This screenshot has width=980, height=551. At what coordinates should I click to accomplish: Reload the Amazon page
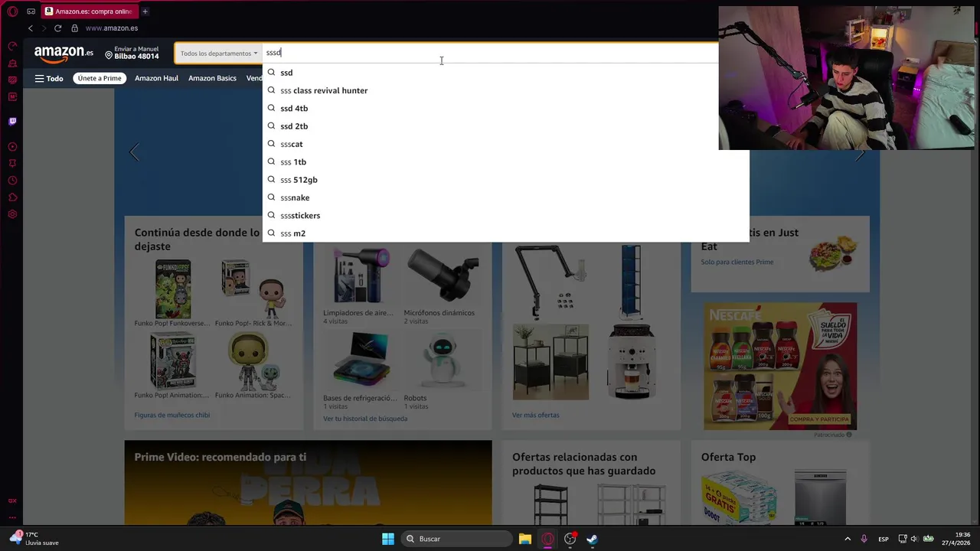click(57, 28)
